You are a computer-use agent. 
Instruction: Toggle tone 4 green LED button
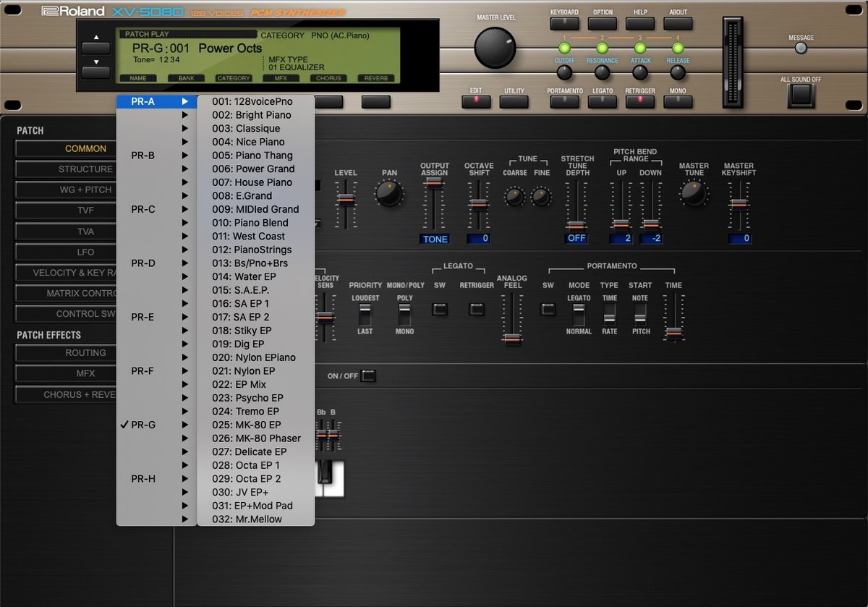click(x=678, y=47)
